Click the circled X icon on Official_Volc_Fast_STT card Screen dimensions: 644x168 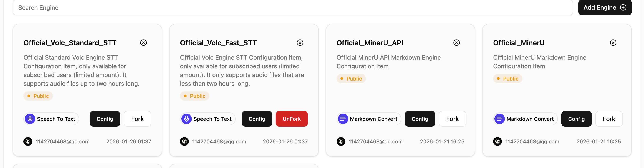pyautogui.click(x=300, y=43)
